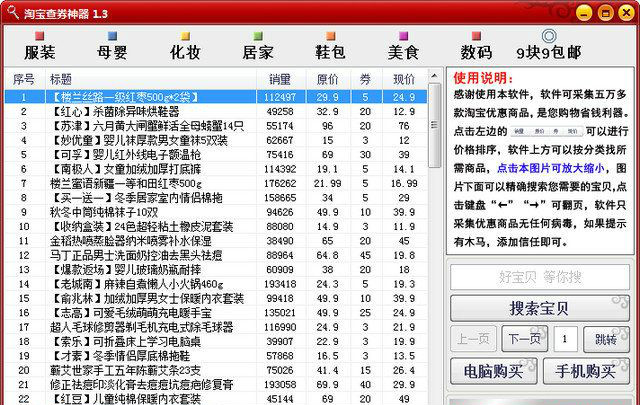
Task: Open the 美食 food category
Action: 403,47
